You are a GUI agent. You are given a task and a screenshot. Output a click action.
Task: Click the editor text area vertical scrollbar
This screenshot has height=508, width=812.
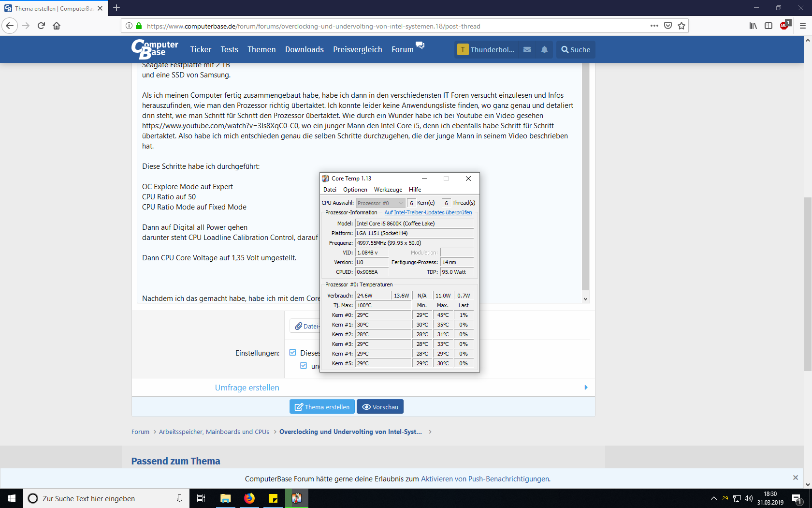tap(585, 177)
